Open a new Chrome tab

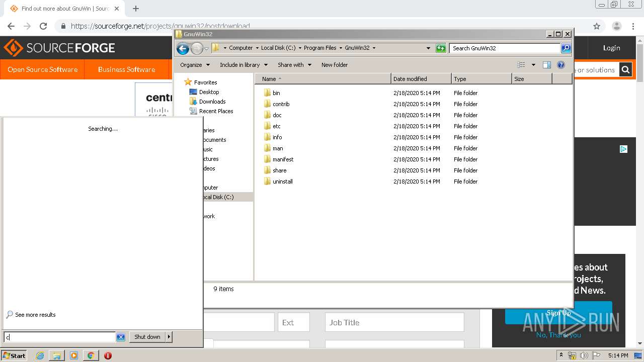point(136,9)
